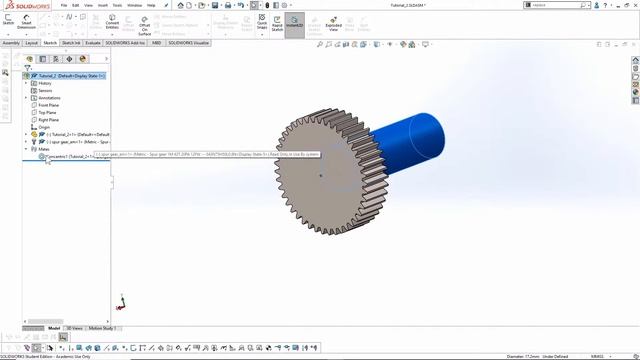This screenshot has width=640, height=360.
Task: Open the View menu
Action: coord(88,5)
